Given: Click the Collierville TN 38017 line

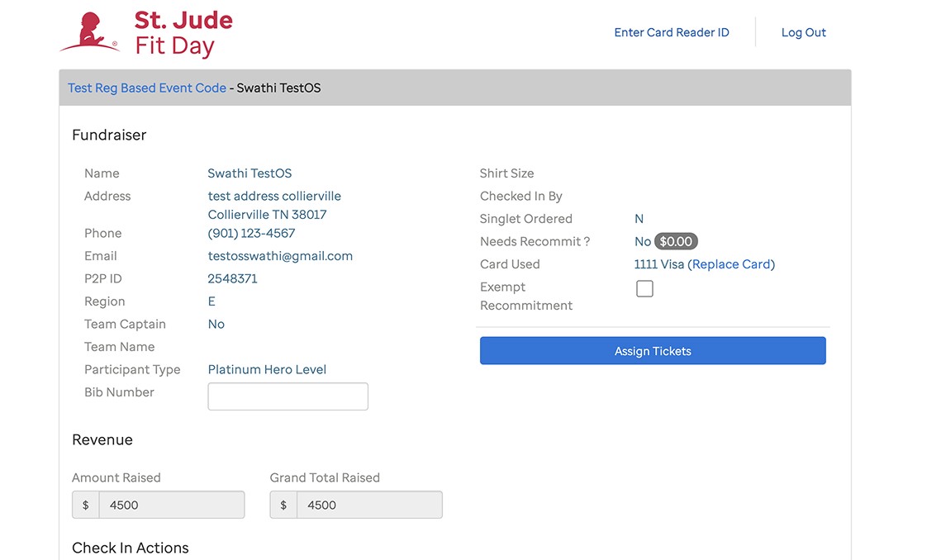Looking at the screenshot, I should point(267,215).
